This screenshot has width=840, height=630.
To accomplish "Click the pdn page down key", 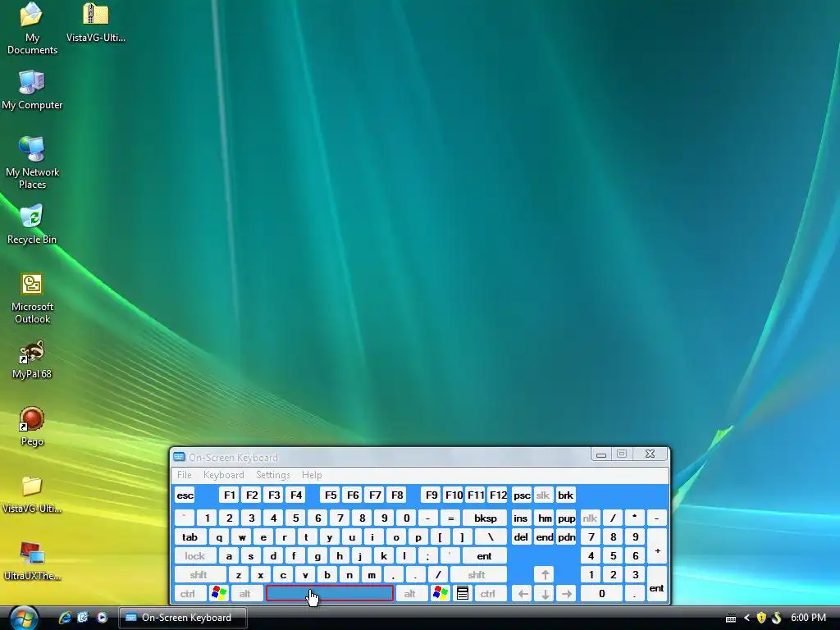I will [x=566, y=536].
